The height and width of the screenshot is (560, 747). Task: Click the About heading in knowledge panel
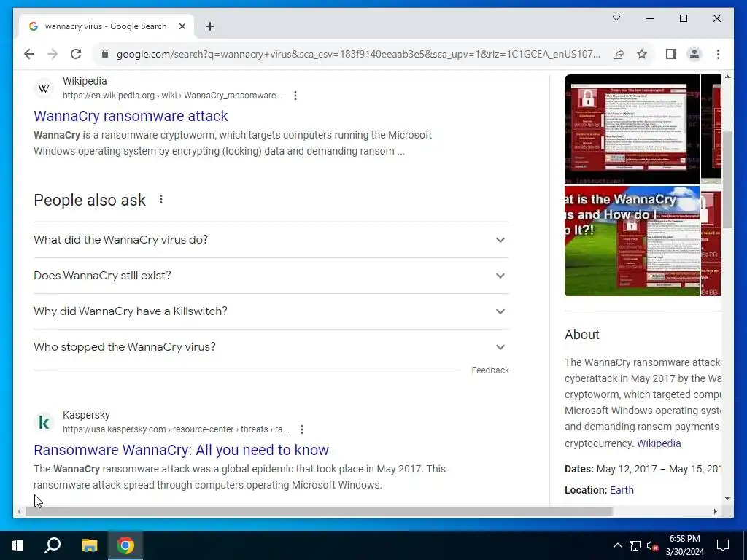tap(581, 334)
